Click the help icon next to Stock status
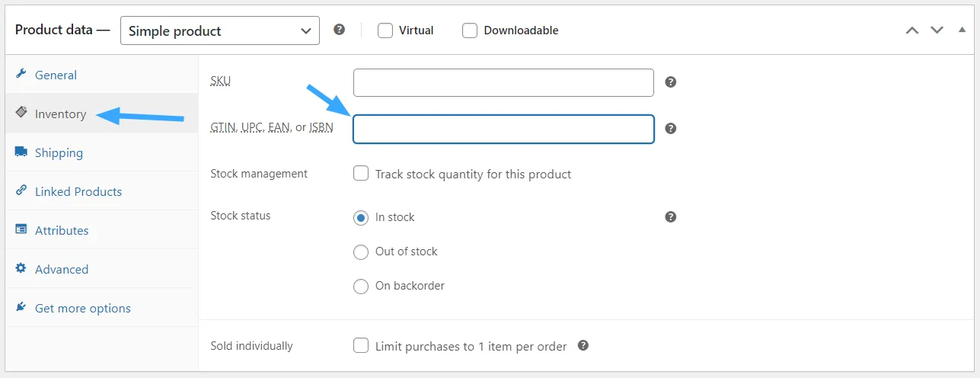The width and height of the screenshot is (980, 378). coord(671,216)
